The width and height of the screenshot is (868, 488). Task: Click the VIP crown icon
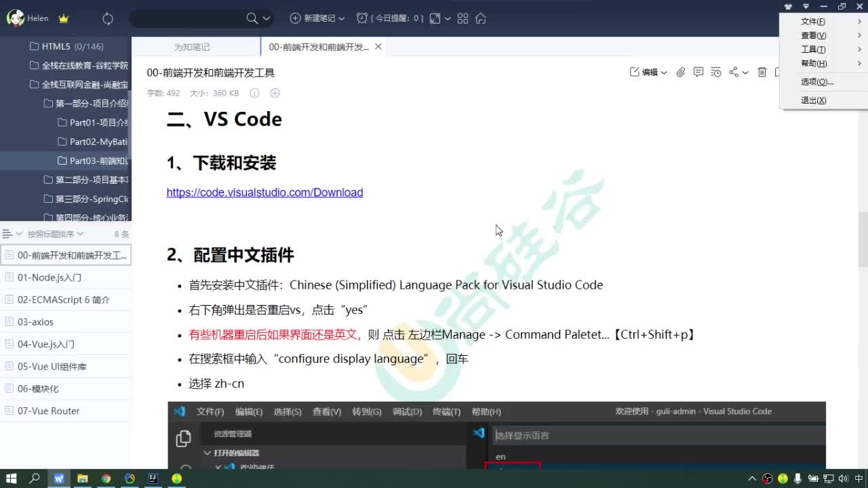click(64, 18)
